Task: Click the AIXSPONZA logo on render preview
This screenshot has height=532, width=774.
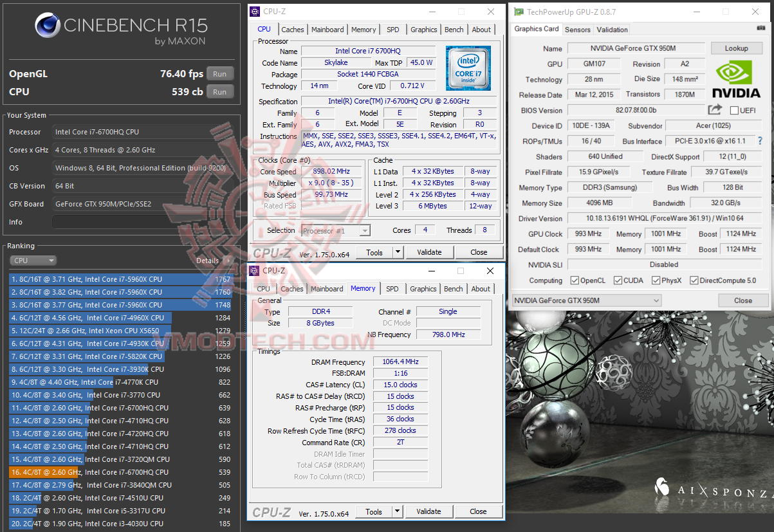Action: coord(715,490)
